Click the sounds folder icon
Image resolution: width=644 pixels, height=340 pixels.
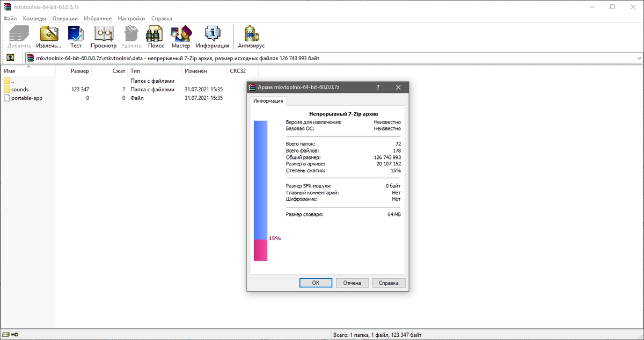tap(7, 89)
